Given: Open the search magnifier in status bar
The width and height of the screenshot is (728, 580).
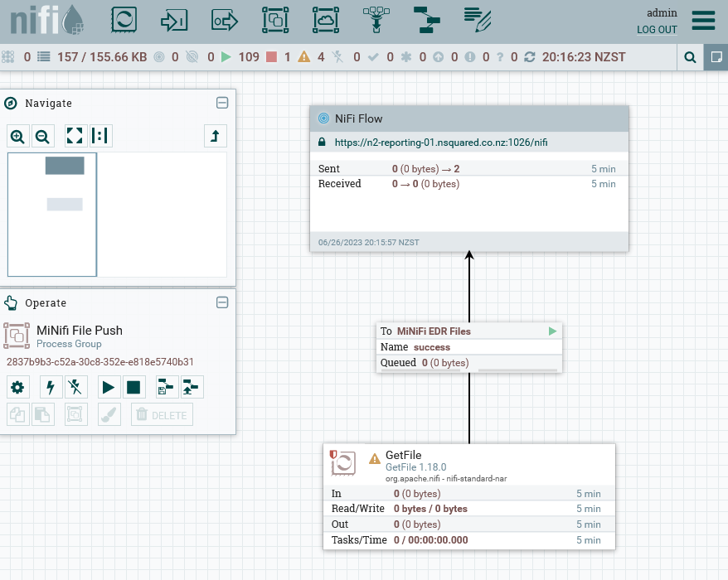Looking at the screenshot, I should point(689,57).
